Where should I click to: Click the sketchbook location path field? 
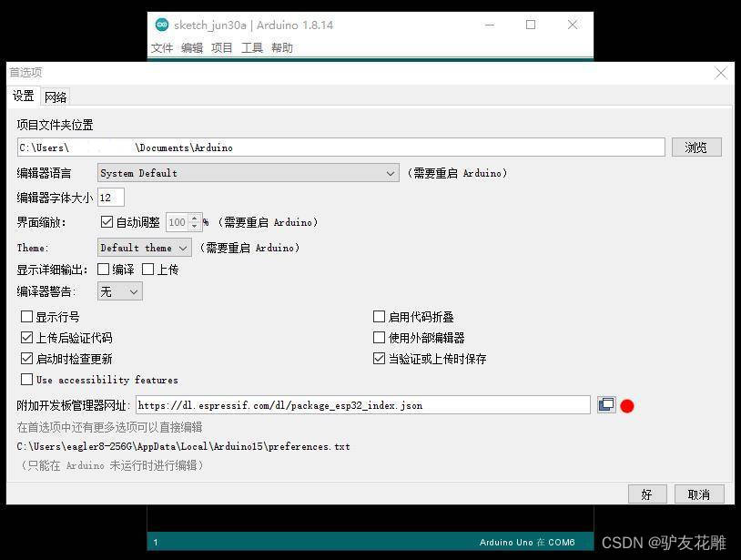pyautogui.click(x=340, y=148)
